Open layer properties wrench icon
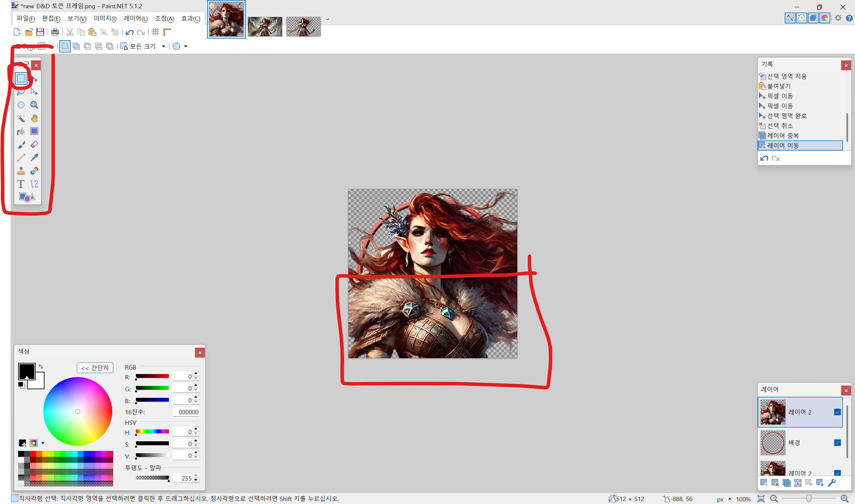855x504 pixels. click(832, 483)
